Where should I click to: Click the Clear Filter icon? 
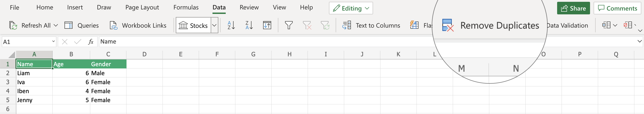point(307,25)
